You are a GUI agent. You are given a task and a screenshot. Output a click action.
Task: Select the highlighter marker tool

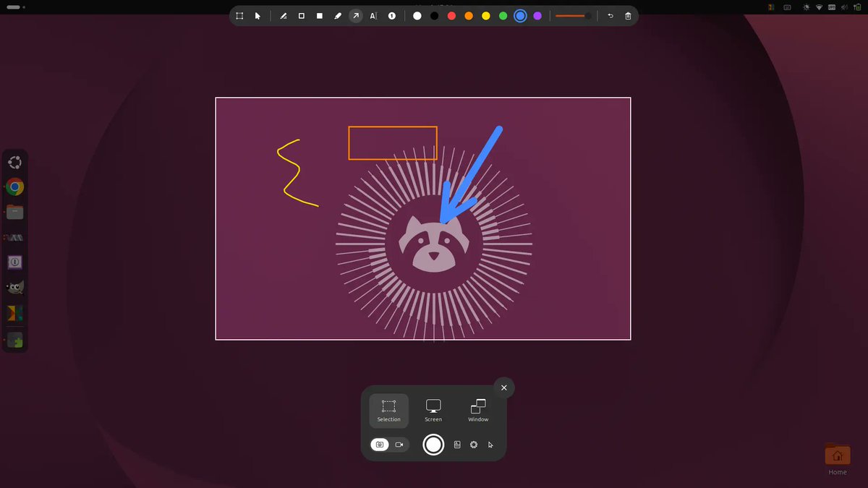(x=338, y=15)
